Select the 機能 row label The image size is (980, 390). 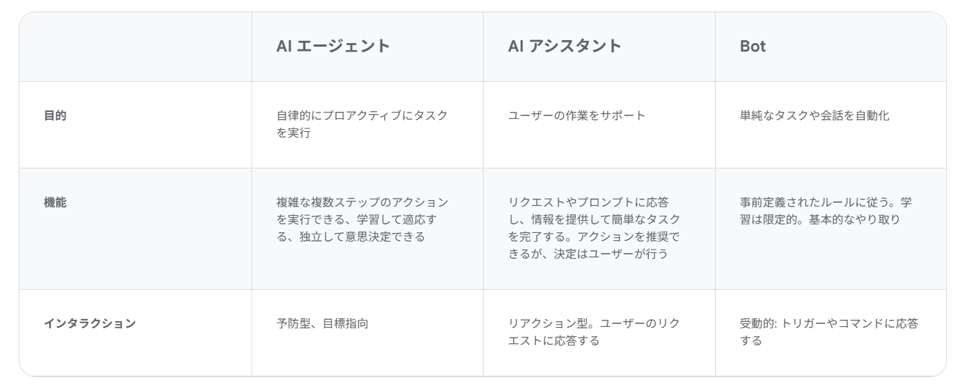[x=55, y=203]
